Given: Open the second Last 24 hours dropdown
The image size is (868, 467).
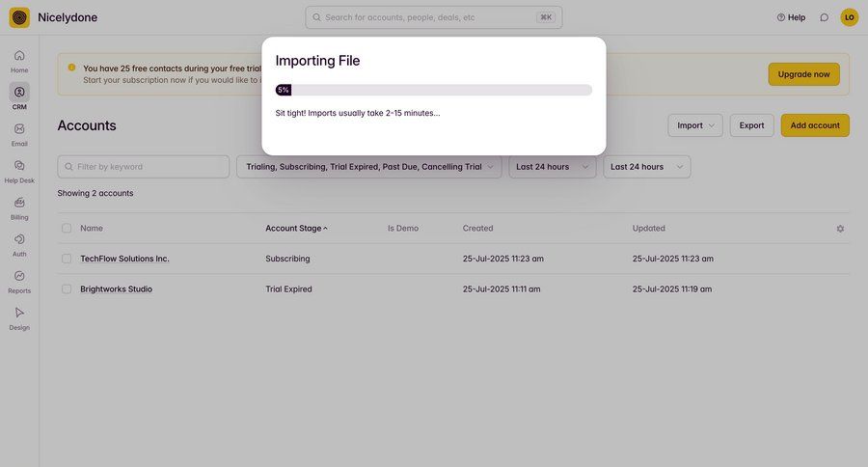Looking at the screenshot, I should pyautogui.click(x=647, y=167).
